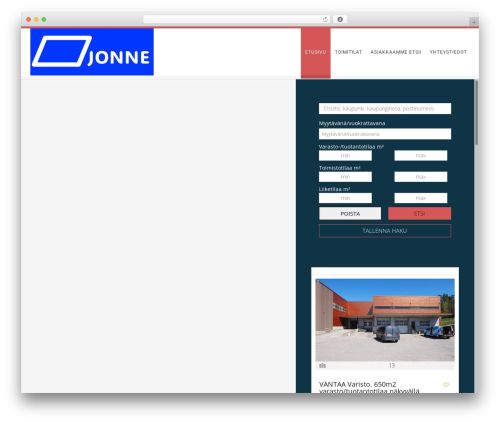Click Varasto-/tuotantotilaa min field
500x423 pixels.
pyautogui.click(x=345, y=156)
